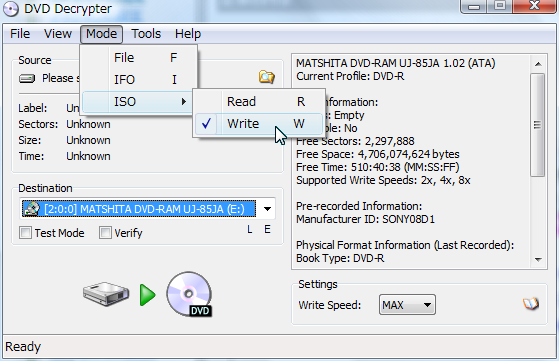
Task: Open the File menu
Action: click(20, 34)
